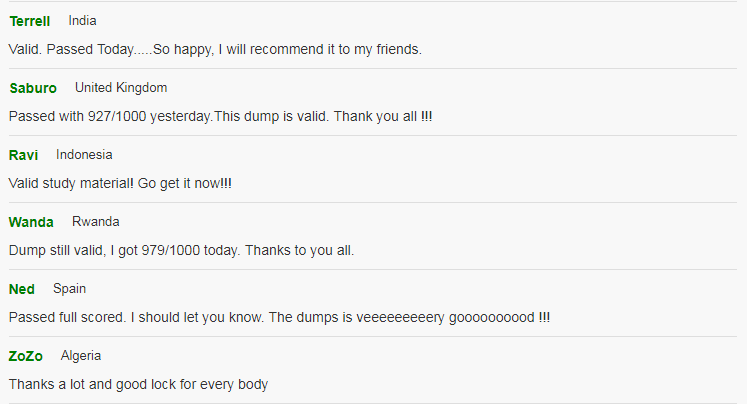Click India country label beside Terrell
This screenshot has height=404, width=747.
pyautogui.click(x=82, y=21)
